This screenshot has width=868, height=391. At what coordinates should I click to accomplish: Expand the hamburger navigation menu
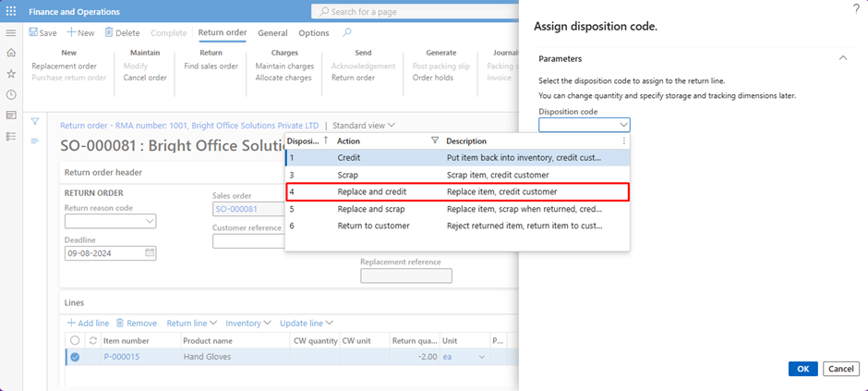click(10, 32)
